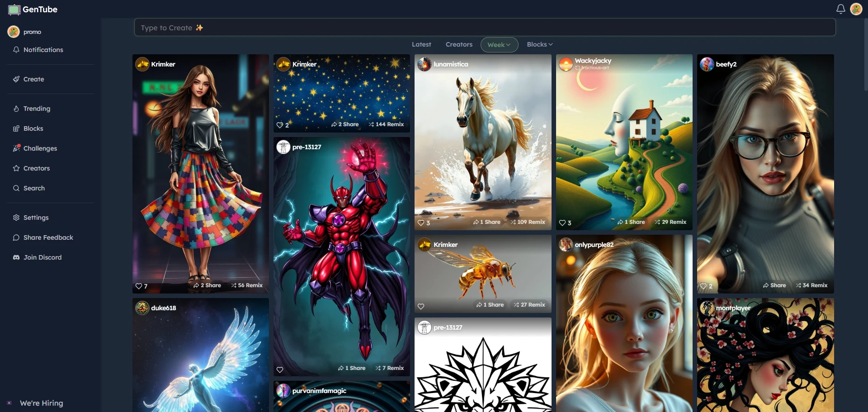Click the We're Hiring link
The image size is (868, 412).
[41, 403]
